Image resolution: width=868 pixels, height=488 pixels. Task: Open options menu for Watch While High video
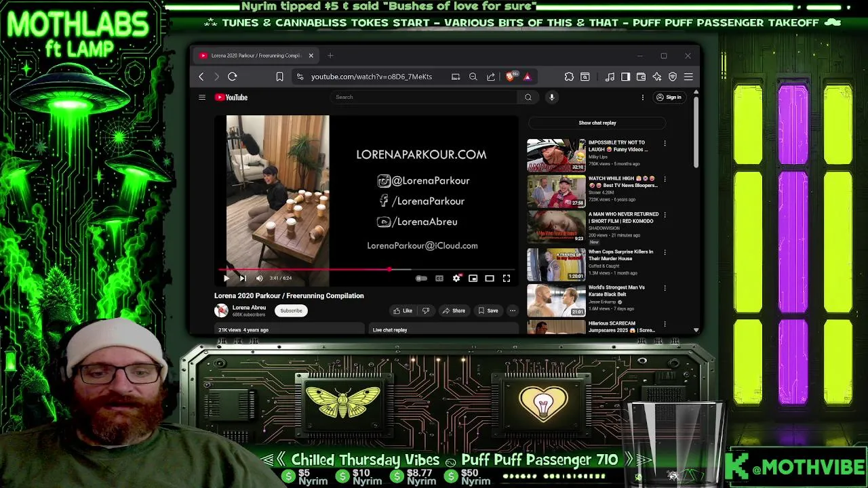click(665, 179)
